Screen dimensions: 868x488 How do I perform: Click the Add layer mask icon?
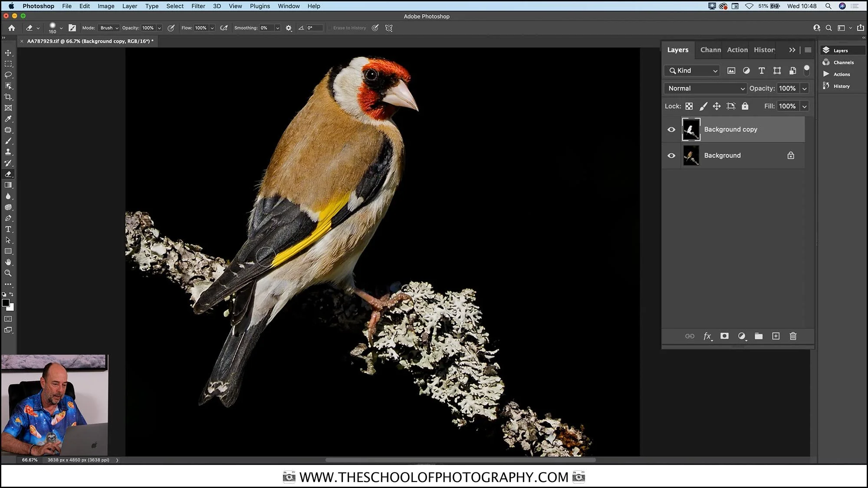724,336
